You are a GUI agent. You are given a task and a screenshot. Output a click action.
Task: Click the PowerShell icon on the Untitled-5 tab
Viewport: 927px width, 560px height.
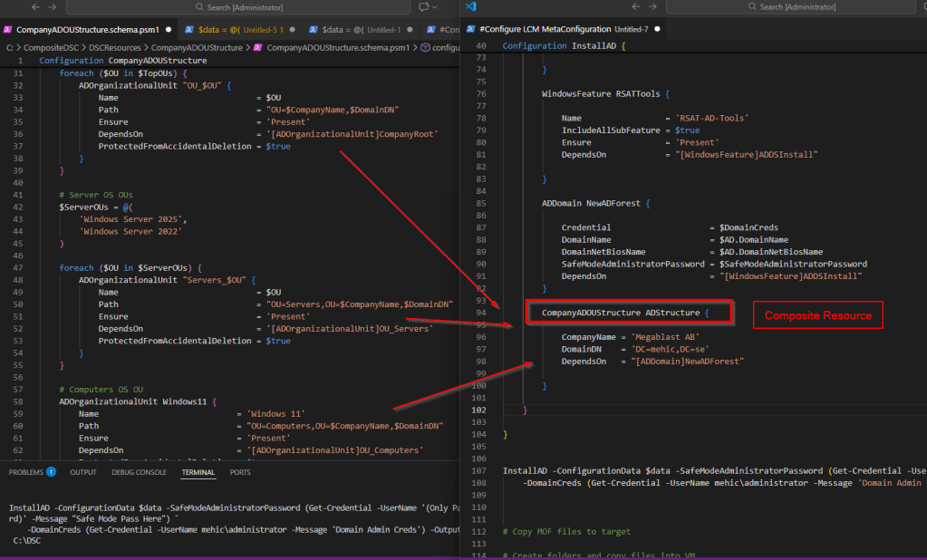tap(188, 29)
